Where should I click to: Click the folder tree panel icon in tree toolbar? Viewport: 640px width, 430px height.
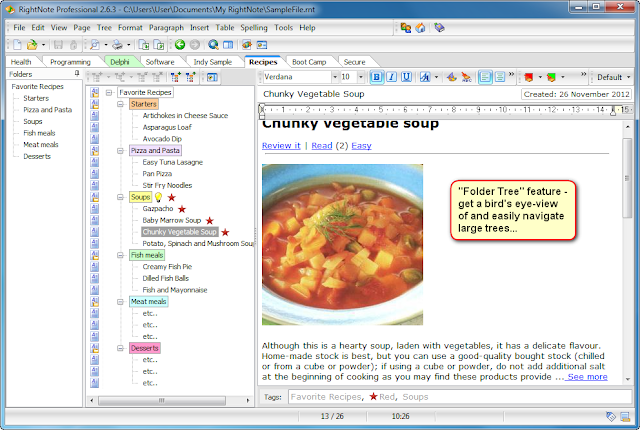(212, 77)
